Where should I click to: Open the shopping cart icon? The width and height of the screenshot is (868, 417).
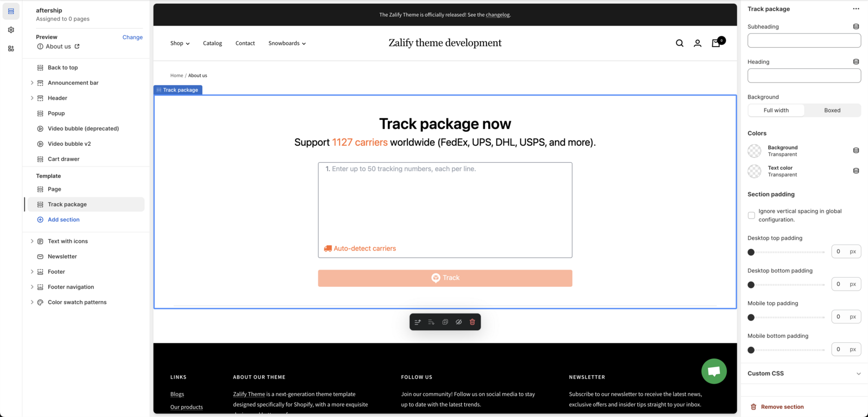(716, 43)
